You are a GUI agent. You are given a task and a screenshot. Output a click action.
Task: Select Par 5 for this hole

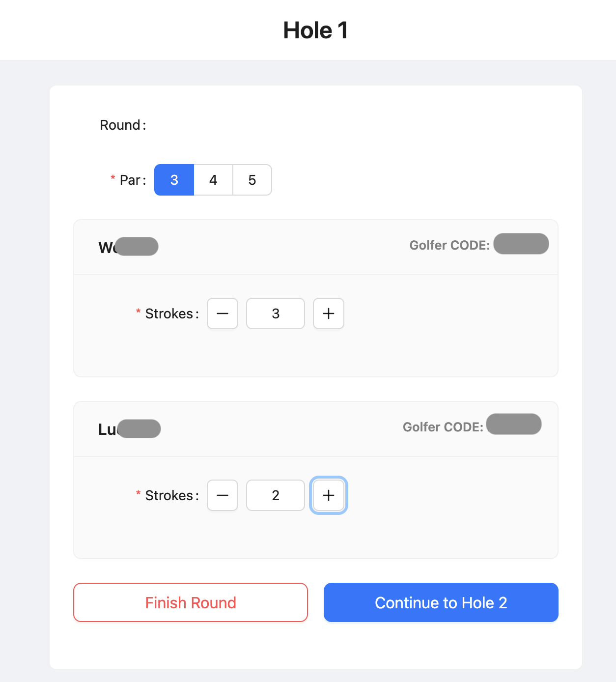pos(252,180)
